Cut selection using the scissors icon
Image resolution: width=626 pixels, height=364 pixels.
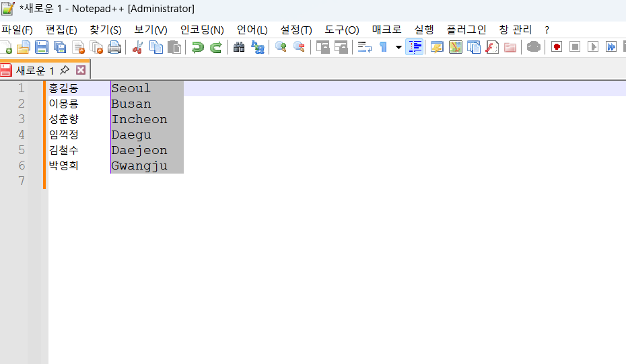click(x=137, y=47)
